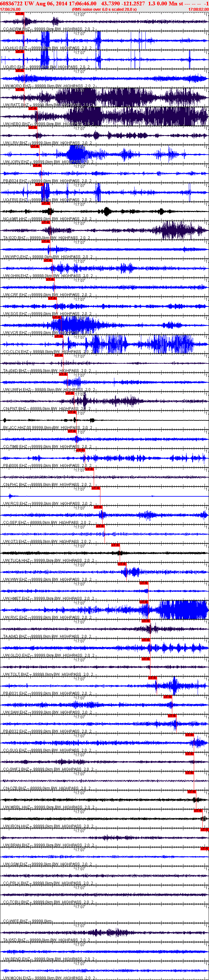Select the UO FRIS EHZ station label
Image resolution: width=209 pixels, height=980 pixels.
[47, 200]
